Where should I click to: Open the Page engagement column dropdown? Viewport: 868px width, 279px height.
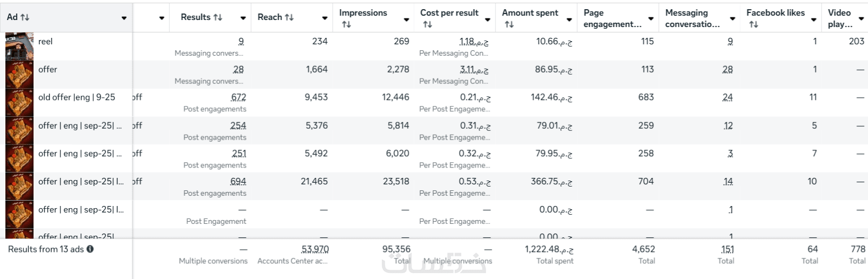coord(651,18)
